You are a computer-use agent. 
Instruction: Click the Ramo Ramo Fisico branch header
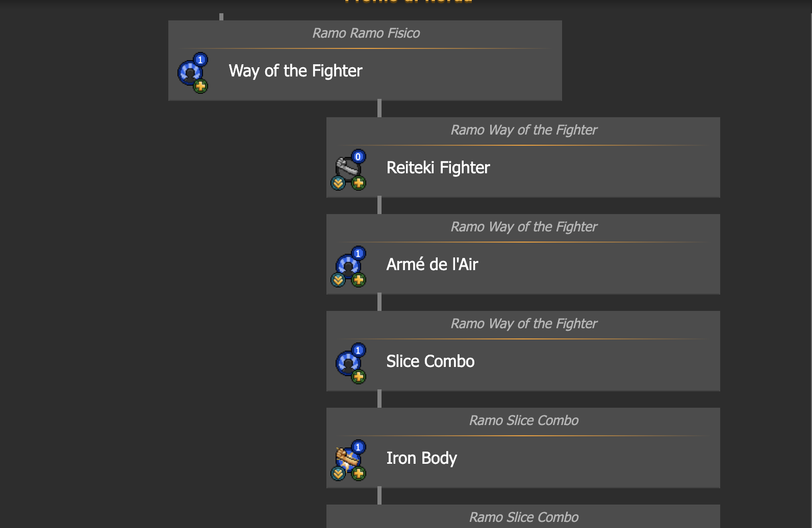(x=366, y=33)
